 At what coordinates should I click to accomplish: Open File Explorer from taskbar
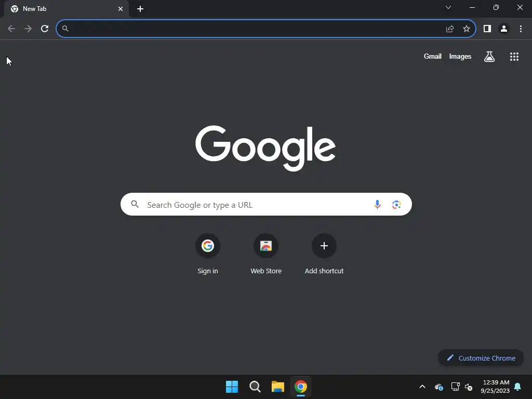[277, 387]
